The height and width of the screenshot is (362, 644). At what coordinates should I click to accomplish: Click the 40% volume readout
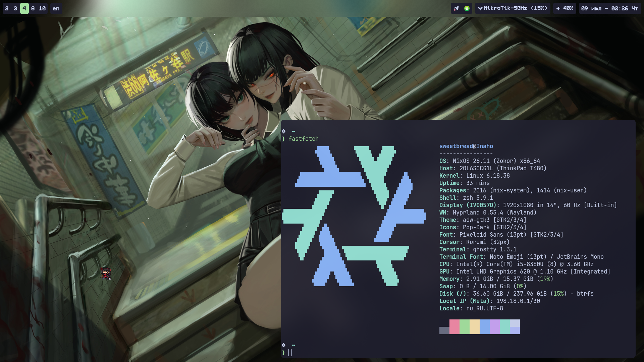[x=568, y=8]
